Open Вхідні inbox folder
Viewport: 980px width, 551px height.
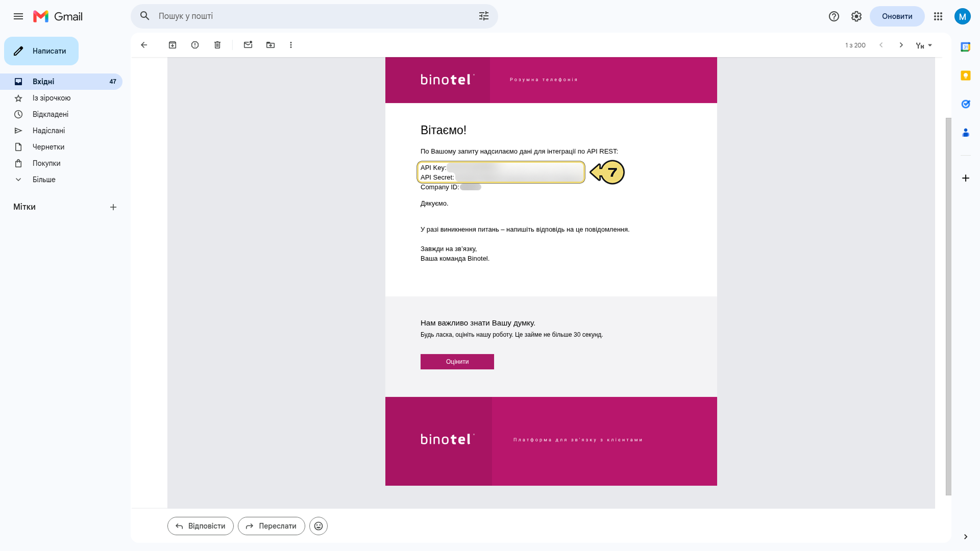click(61, 82)
